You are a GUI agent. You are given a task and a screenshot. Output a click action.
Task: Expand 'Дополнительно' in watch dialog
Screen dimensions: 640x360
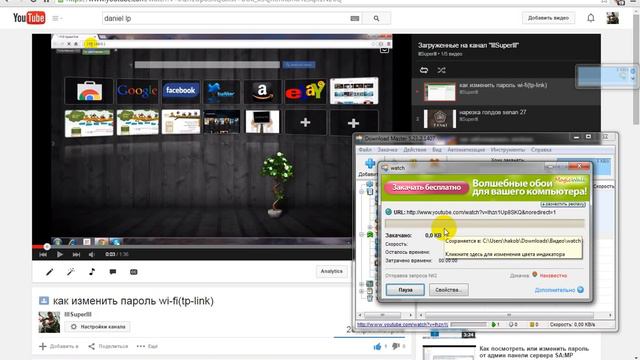(x=559, y=290)
